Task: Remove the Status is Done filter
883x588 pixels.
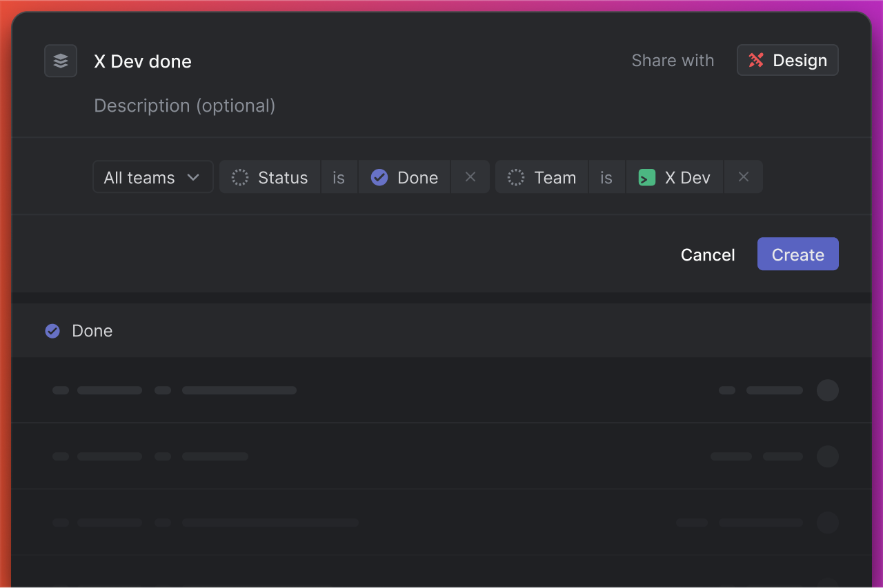Action: point(470,177)
